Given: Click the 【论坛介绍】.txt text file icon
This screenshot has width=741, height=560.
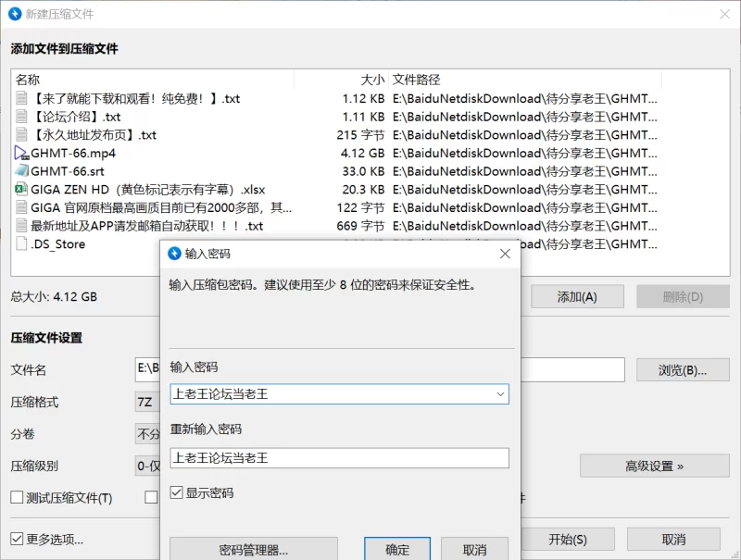Looking at the screenshot, I should pos(22,117).
